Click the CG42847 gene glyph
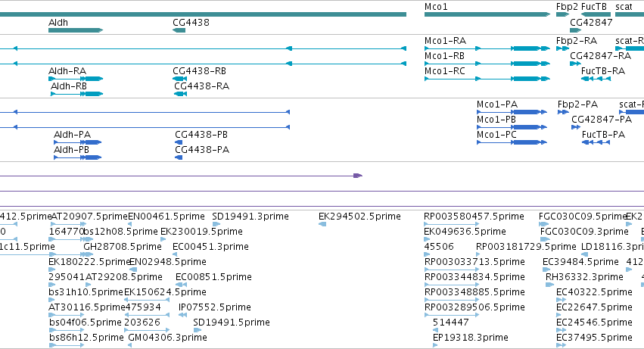The image size is (644, 349). tap(576, 30)
